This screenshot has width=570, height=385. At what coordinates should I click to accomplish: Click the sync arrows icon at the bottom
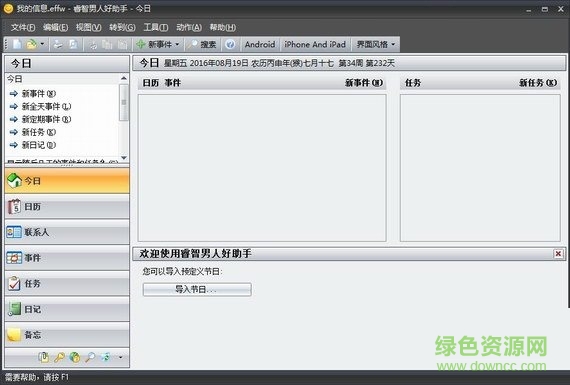pos(105,357)
